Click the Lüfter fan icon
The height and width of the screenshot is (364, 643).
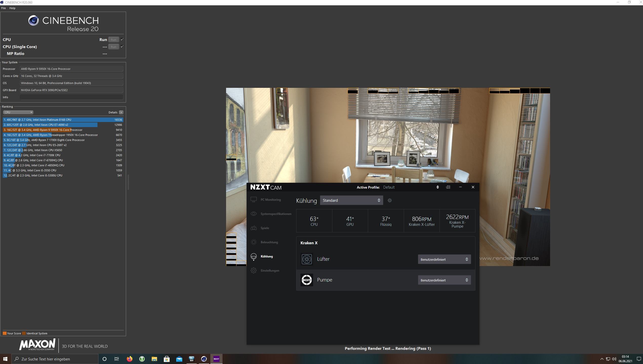coord(307,259)
